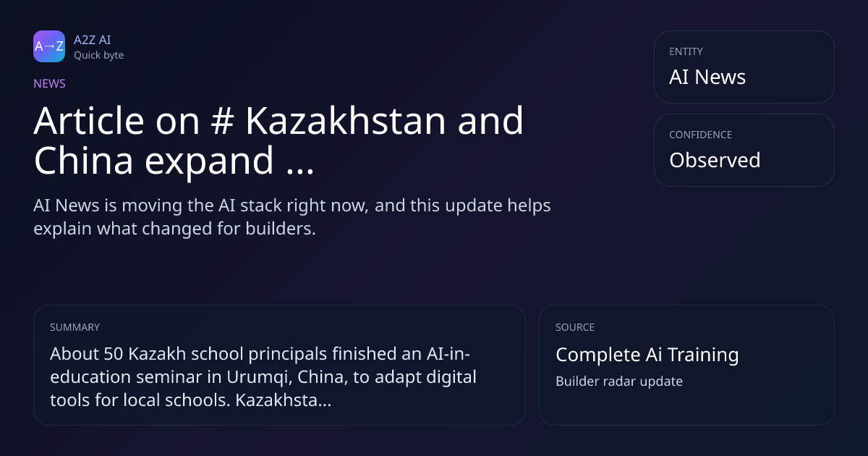
Task: Expand the truncated Kazakhsta… summary ending
Action: (x=284, y=400)
